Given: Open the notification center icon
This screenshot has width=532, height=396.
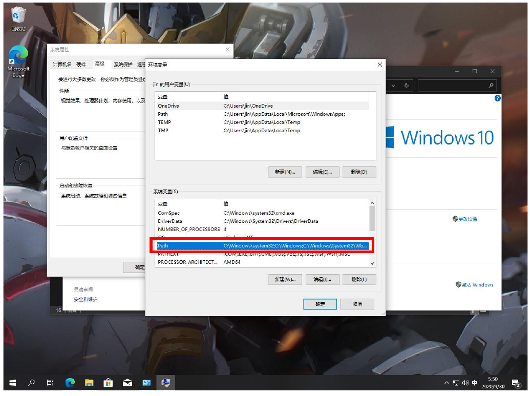Looking at the screenshot, I should [516, 383].
